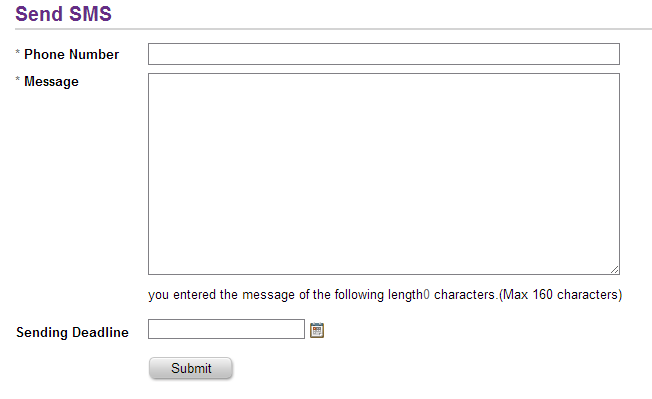Open the Sending Deadline calendar picker icon
This screenshot has width=652, height=399.
317,330
